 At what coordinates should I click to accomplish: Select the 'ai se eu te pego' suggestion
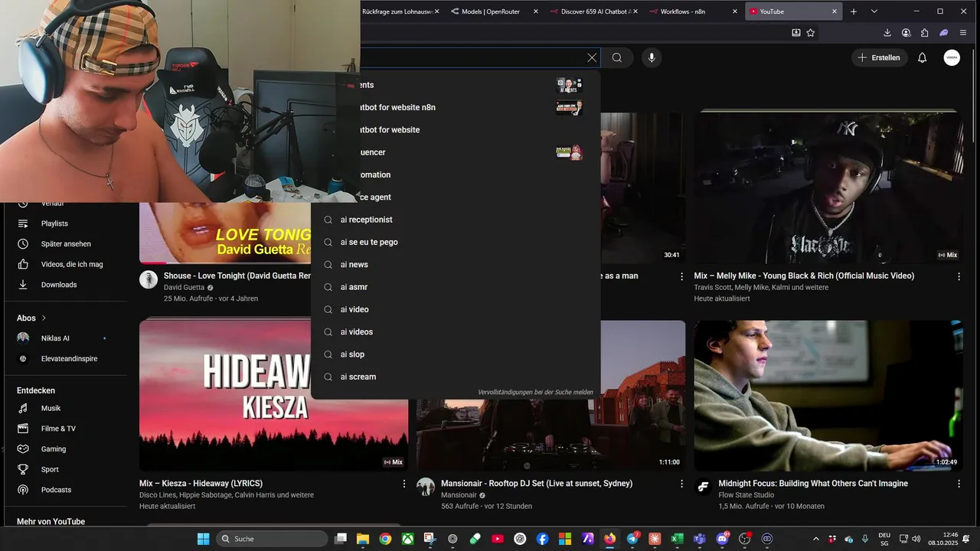pyautogui.click(x=456, y=242)
